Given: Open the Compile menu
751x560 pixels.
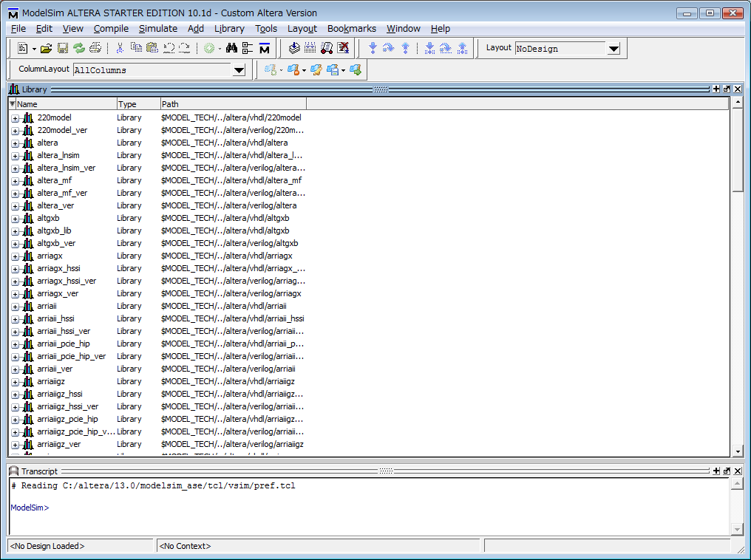Looking at the screenshot, I should tap(111, 29).
